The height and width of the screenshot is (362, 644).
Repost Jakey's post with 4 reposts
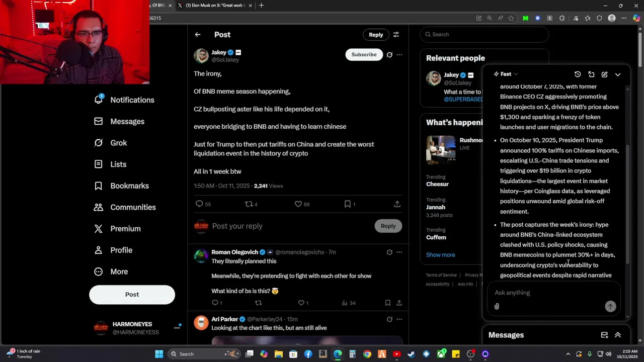point(249,204)
